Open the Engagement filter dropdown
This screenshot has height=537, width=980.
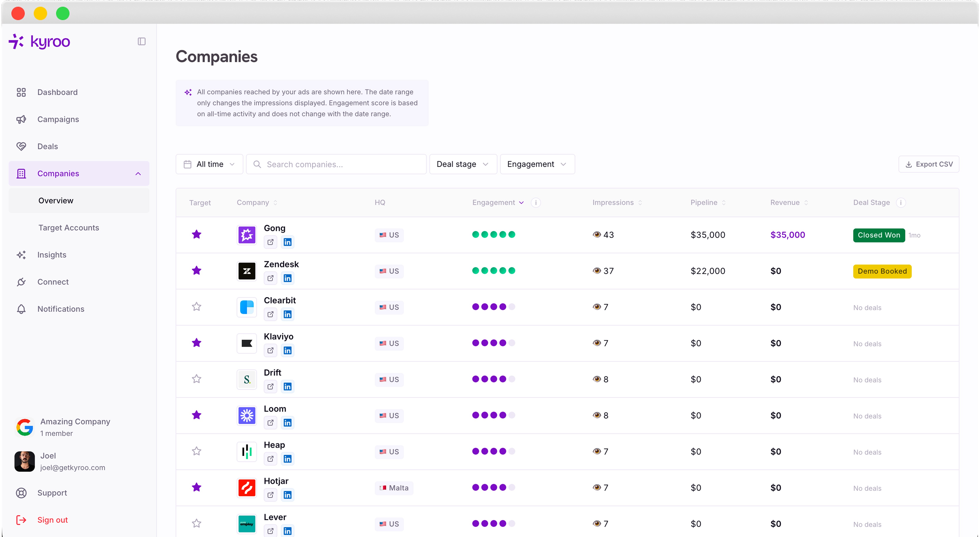[537, 164]
